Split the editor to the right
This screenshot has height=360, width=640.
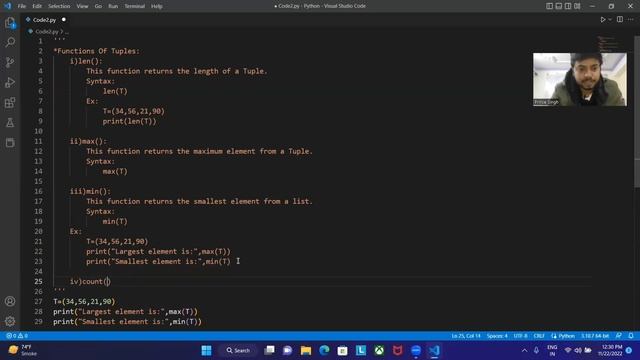(620, 20)
